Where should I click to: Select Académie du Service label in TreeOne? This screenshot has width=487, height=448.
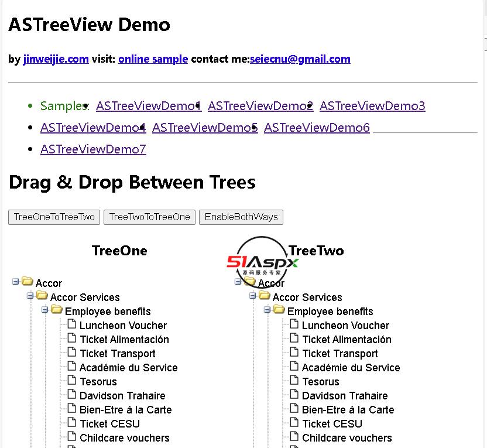pos(129,368)
